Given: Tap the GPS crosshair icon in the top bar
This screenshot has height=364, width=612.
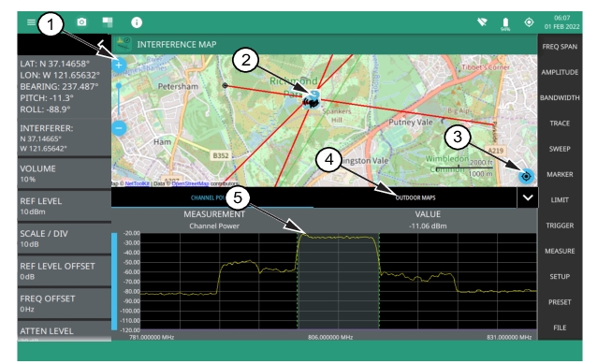Looking at the screenshot, I should point(529,22).
